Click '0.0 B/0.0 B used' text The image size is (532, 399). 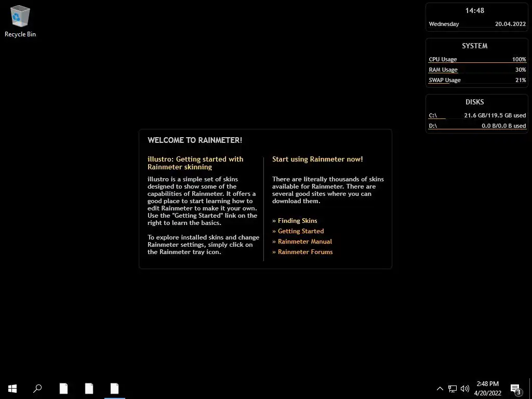click(504, 126)
